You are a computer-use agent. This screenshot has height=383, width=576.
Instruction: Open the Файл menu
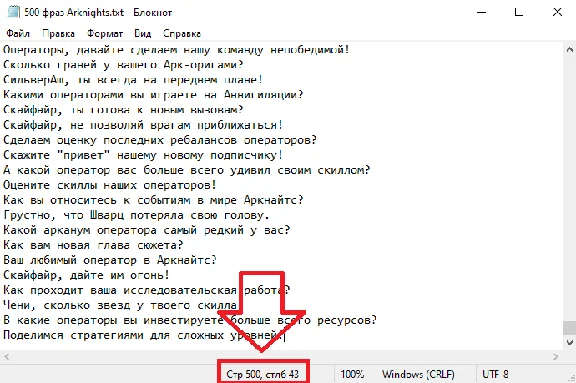pyautogui.click(x=18, y=34)
